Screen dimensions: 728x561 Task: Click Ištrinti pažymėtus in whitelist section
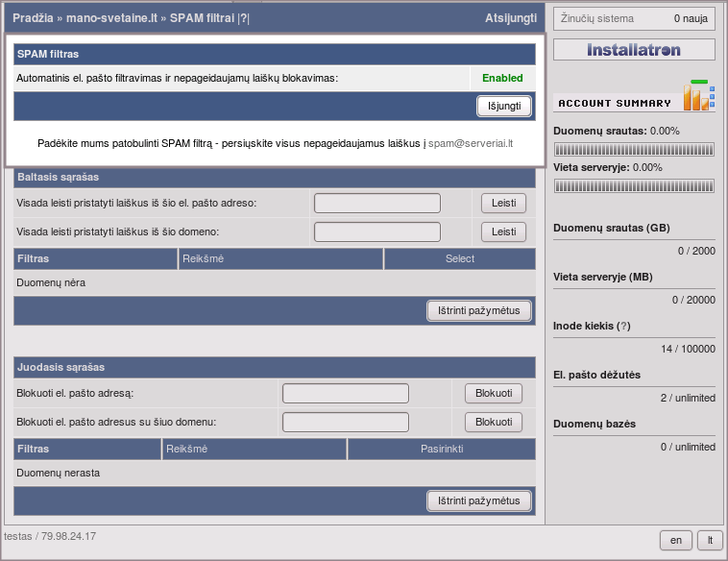click(478, 310)
